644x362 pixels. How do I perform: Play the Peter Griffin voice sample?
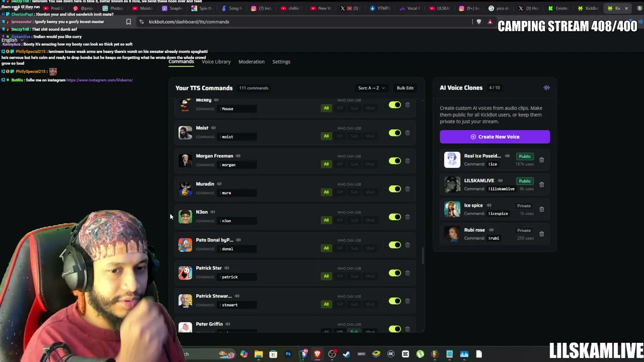228,324
